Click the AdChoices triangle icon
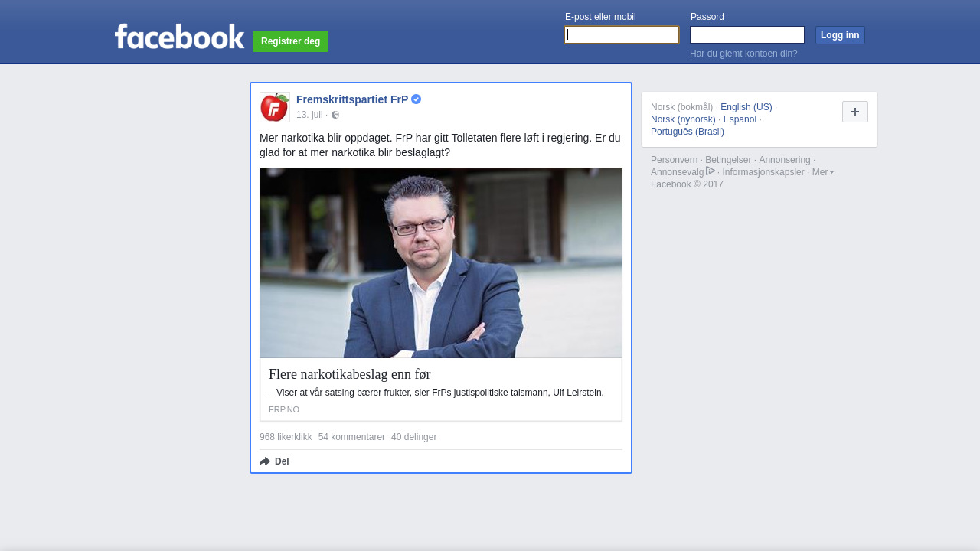The height and width of the screenshot is (551, 980). click(x=710, y=171)
